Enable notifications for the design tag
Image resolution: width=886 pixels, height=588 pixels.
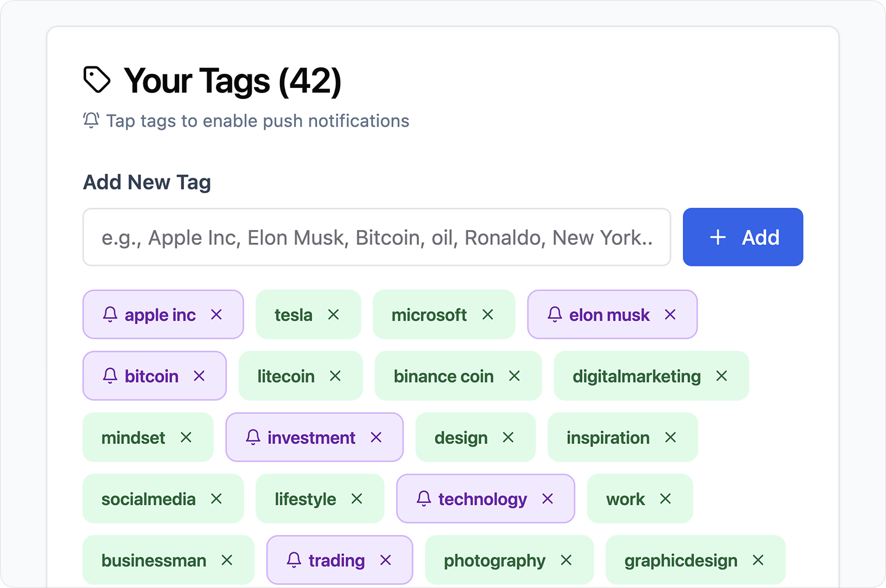[460, 438]
